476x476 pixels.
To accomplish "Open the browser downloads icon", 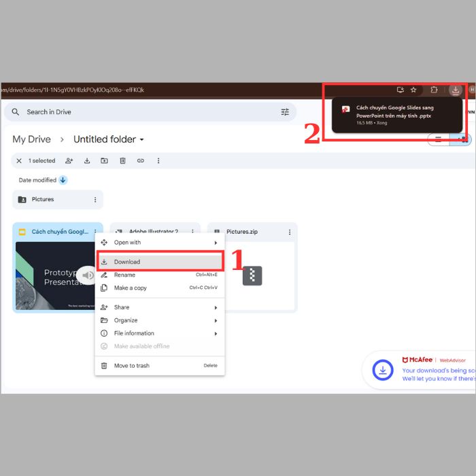I will 456,90.
